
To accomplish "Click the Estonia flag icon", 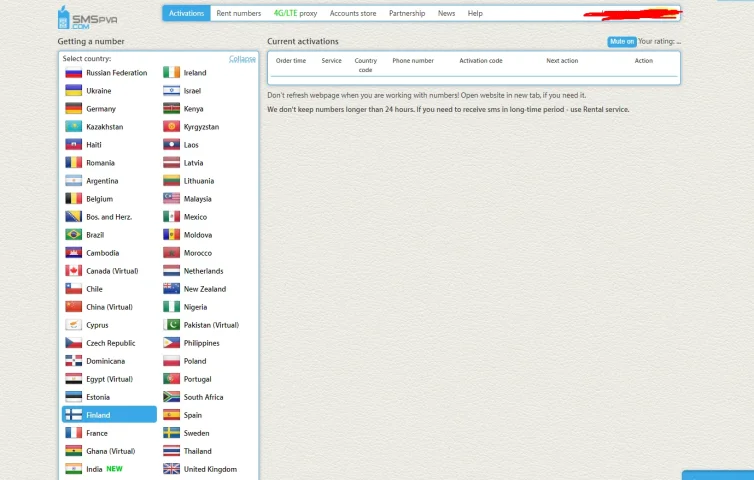I will tap(74, 397).
